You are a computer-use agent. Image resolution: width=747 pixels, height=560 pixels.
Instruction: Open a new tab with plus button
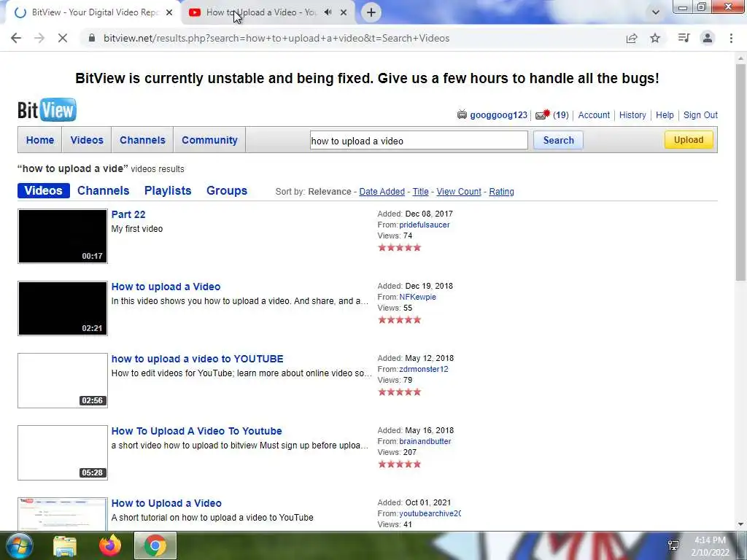(371, 12)
